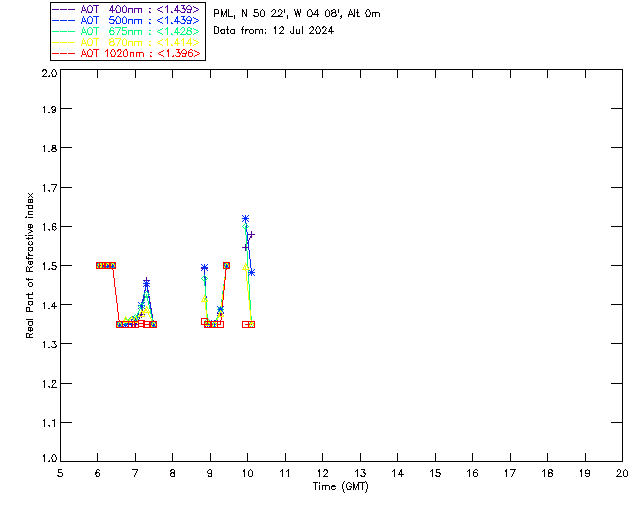The width and height of the screenshot is (640, 512).
Task: Click x-axis tick label 16
Action: tap(472, 473)
